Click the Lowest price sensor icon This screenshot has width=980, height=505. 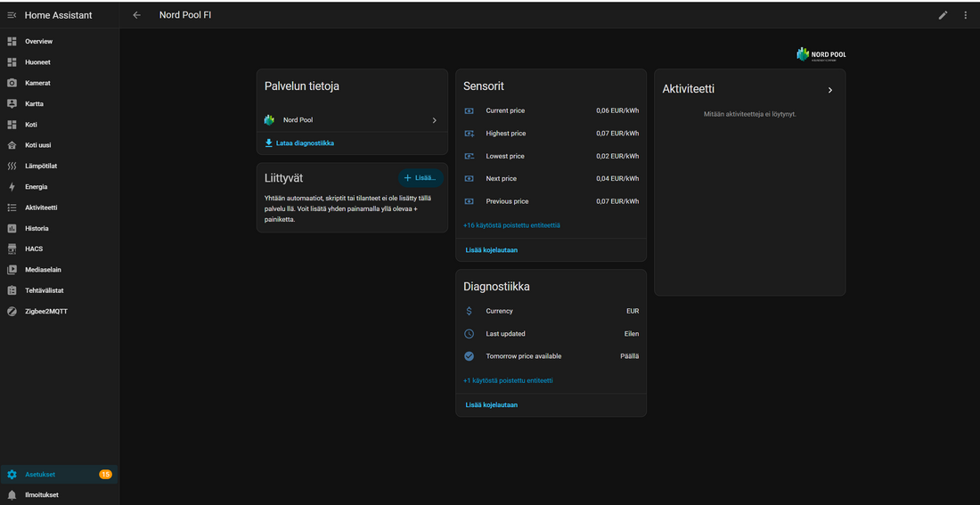tap(469, 156)
